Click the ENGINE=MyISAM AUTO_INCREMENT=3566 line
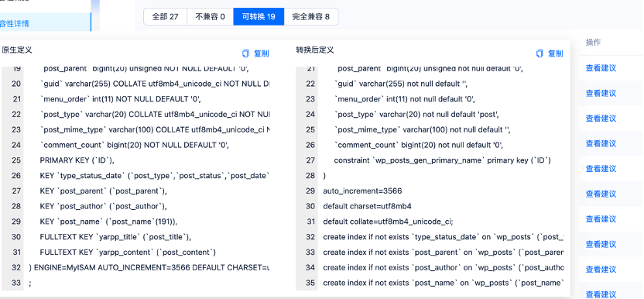Viewport: 644px width, 299px height. [x=149, y=267]
